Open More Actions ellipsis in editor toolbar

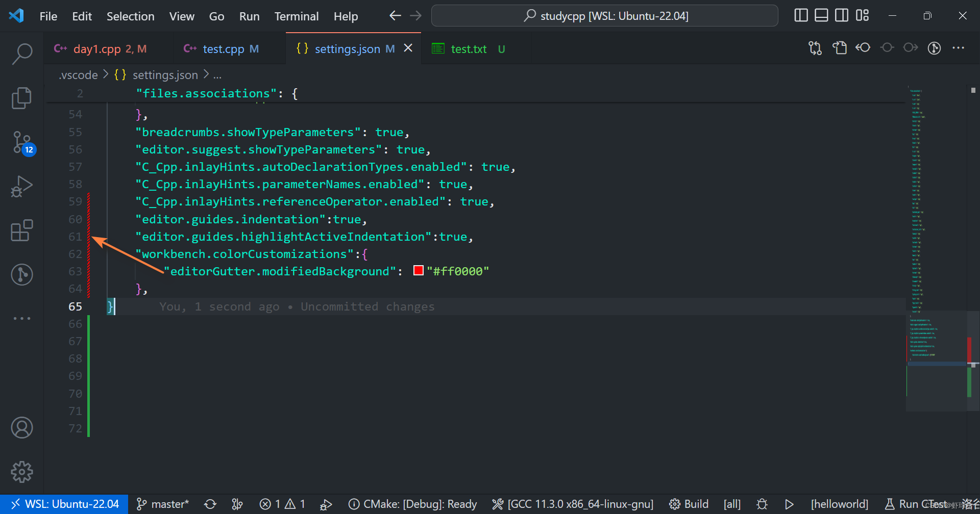(959, 48)
